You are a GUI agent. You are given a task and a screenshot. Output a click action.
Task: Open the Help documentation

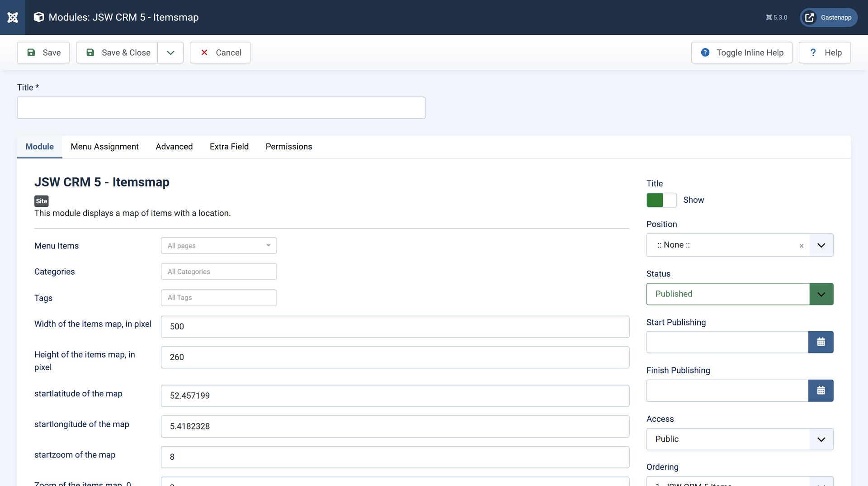[x=825, y=52]
